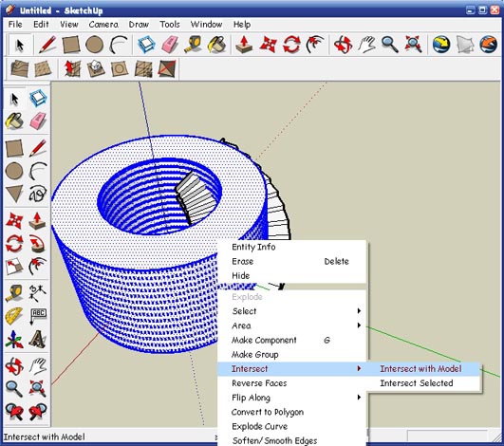Pick the Rotate tool in top toolbar
This screenshot has width=504, height=446.
click(x=291, y=45)
